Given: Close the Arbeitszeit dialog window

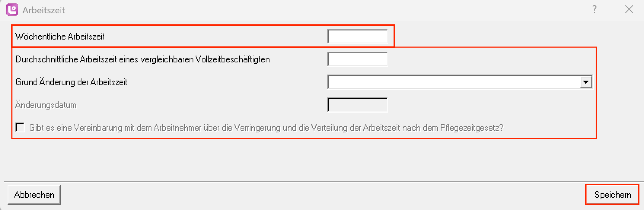Looking at the screenshot, I should pyautogui.click(x=629, y=10).
